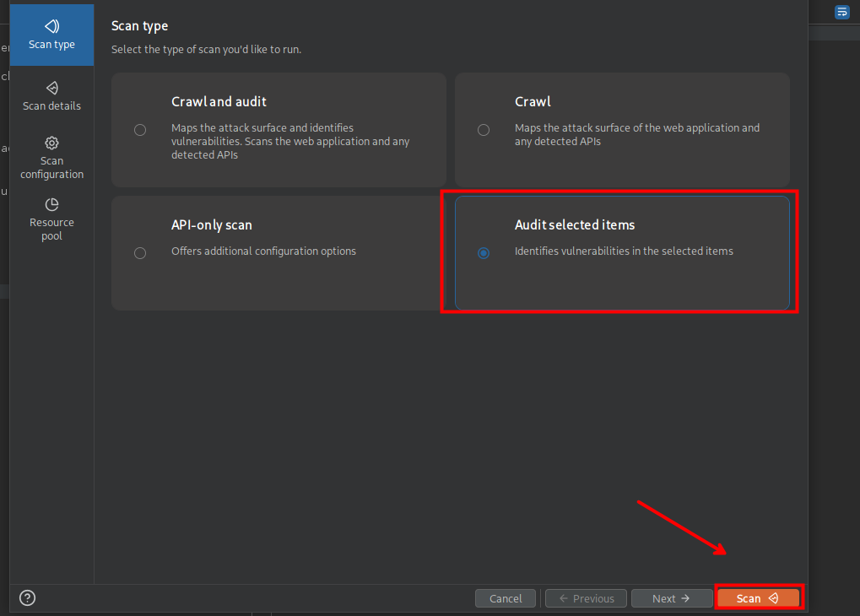The image size is (860, 616).
Task: Select the Crawl and audit radio button
Action: click(140, 130)
